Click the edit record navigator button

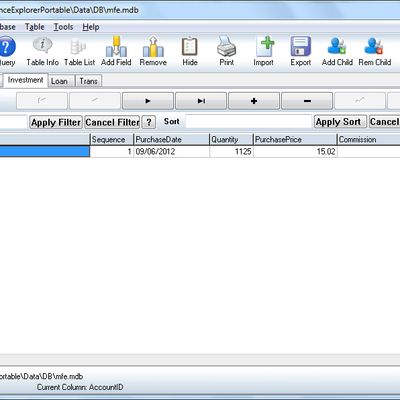point(360,101)
